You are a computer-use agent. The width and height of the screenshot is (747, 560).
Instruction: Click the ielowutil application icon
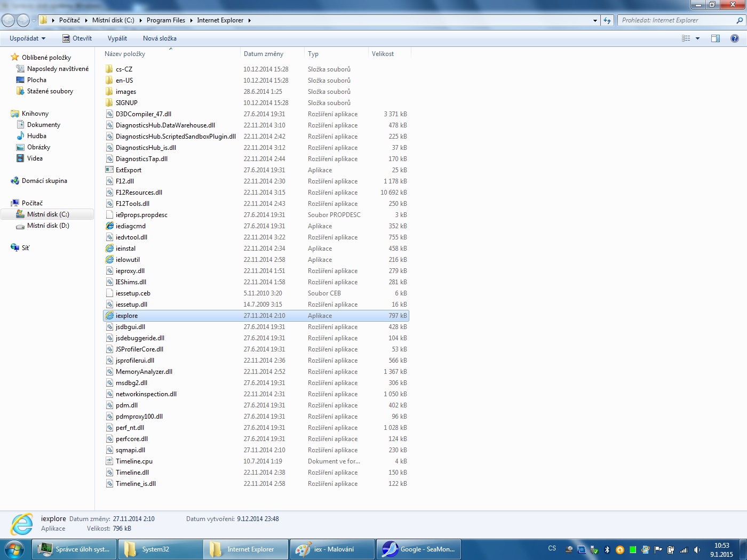109,260
